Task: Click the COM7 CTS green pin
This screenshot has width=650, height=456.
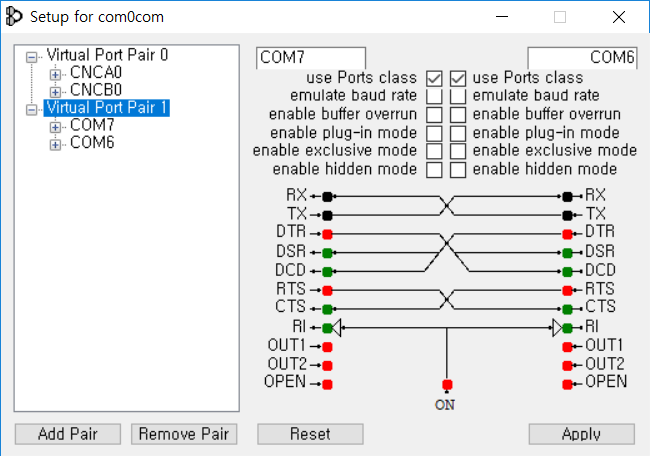Action: tap(327, 309)
